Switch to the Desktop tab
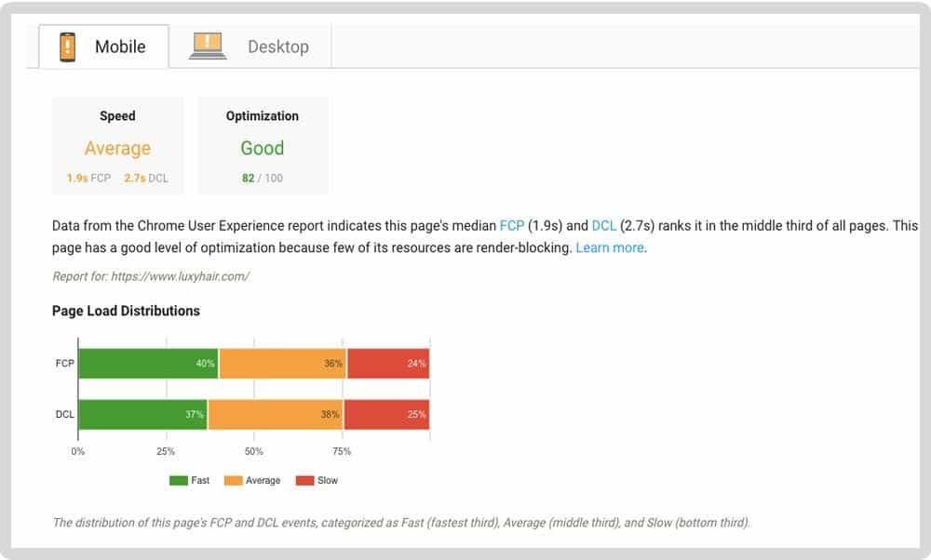The width and height of the screenshot is (931, 560). pos(250,47)
